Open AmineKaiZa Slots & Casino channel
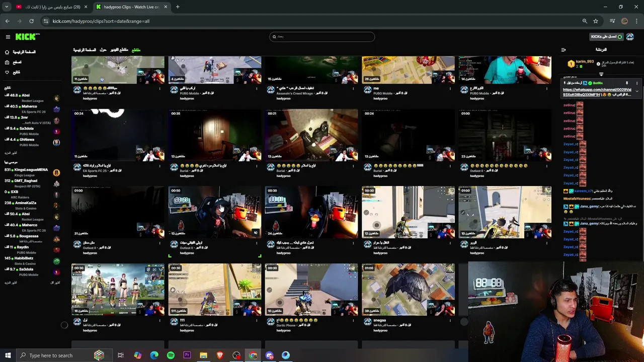 (x=32, y=206)
